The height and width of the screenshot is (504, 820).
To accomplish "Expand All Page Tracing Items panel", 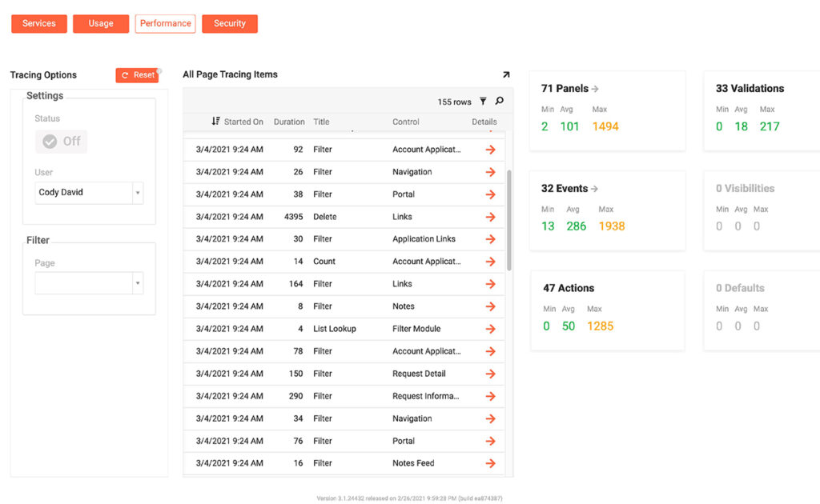I will coord(505,74).
